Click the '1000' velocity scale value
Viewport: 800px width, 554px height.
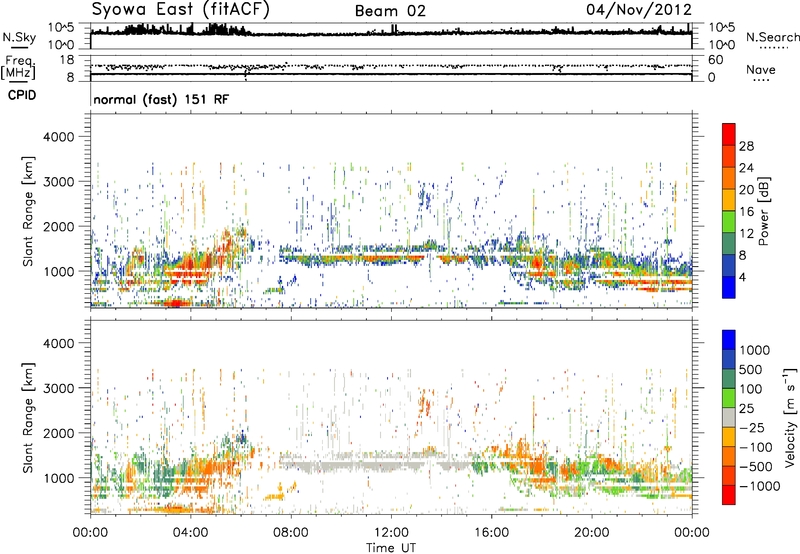click(x=755, y=350)
